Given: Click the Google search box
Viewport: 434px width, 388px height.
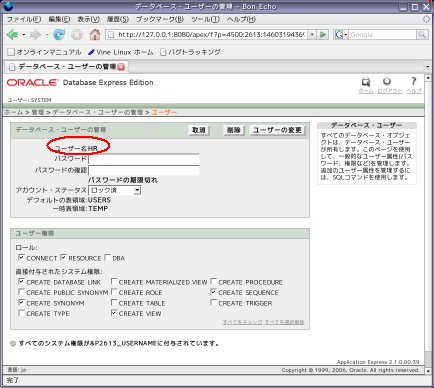Looking at the screenshot, I should tap(382, 35).
